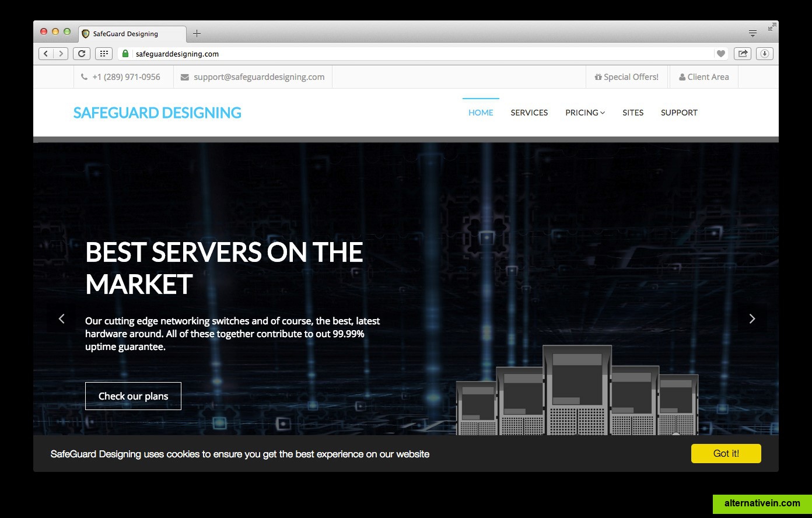The image size is (812, 518).
Task: Open the Speed Dial grid icon
Action: 103,54
